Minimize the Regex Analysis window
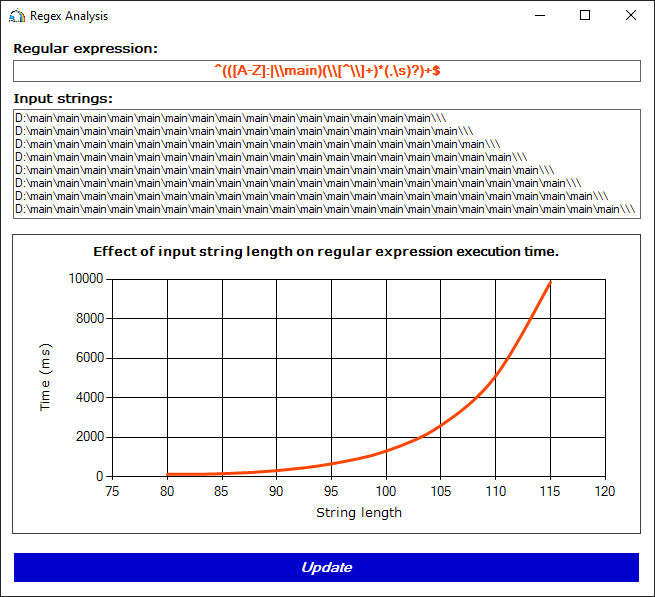Viewport: 655px width, 597px height. 540,16
